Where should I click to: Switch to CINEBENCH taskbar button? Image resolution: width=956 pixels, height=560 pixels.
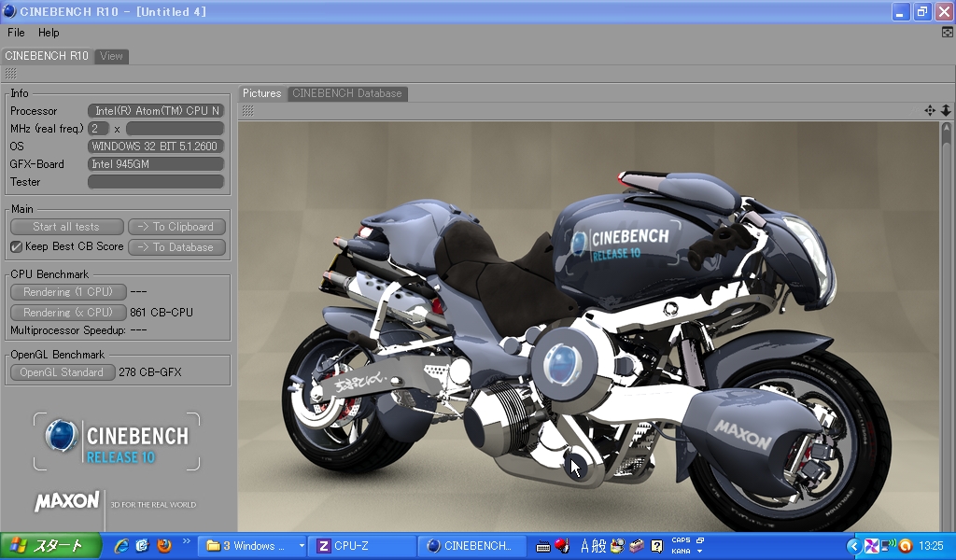(x=471, y=546)
